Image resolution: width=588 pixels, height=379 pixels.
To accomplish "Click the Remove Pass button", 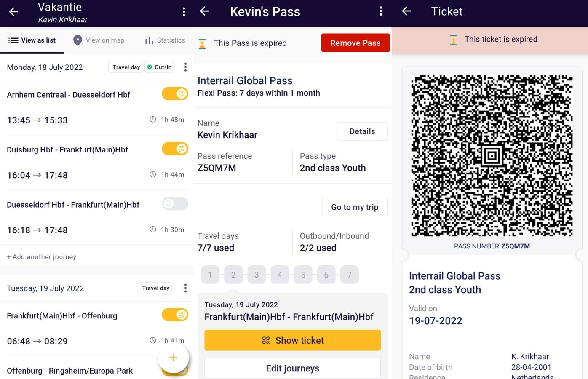I will [355, 43].
